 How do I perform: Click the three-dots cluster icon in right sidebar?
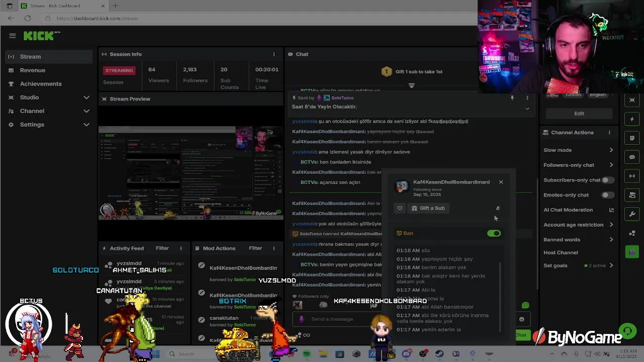632,233
